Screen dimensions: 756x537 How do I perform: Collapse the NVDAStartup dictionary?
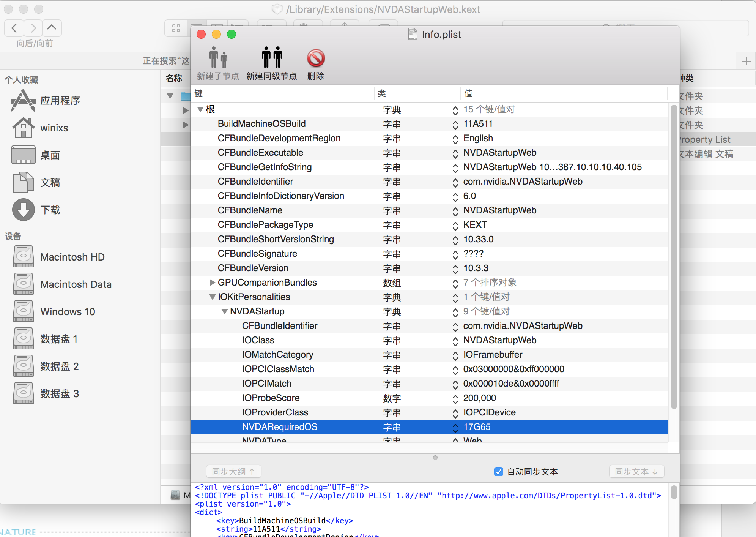(x=224, y=311)
